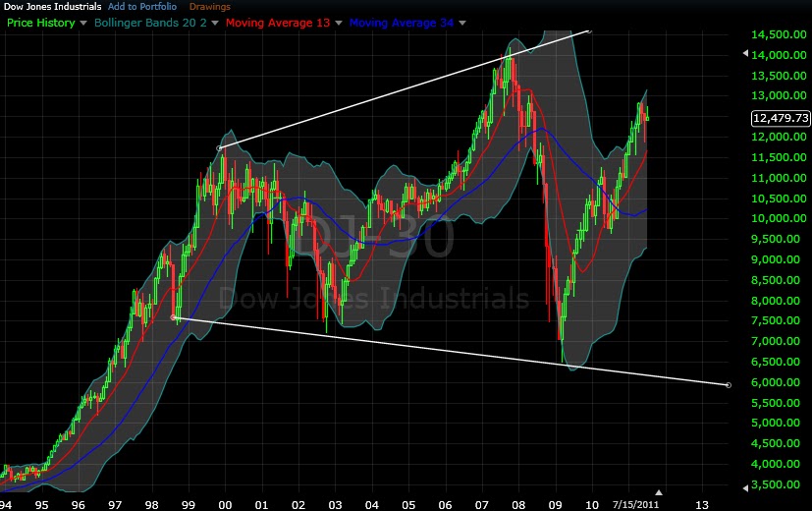Click the current price tag 12,479.73
This screenshot has height=511, width=812.
pyautogui.click(x=781, y=118)
